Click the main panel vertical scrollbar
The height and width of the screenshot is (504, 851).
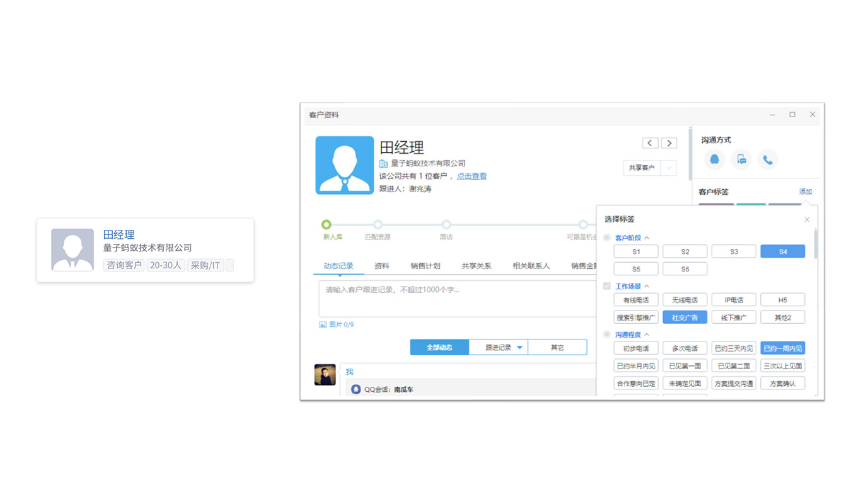(691, 154)
